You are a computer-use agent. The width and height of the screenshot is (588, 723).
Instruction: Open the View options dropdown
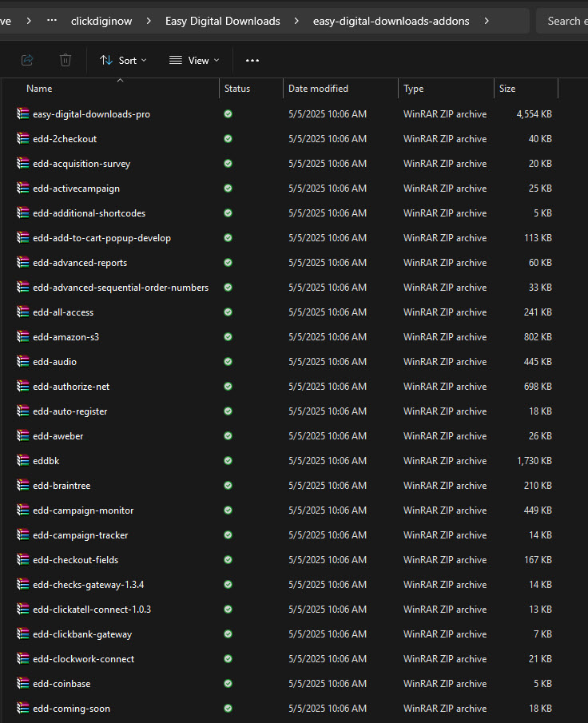click(193, 61)
